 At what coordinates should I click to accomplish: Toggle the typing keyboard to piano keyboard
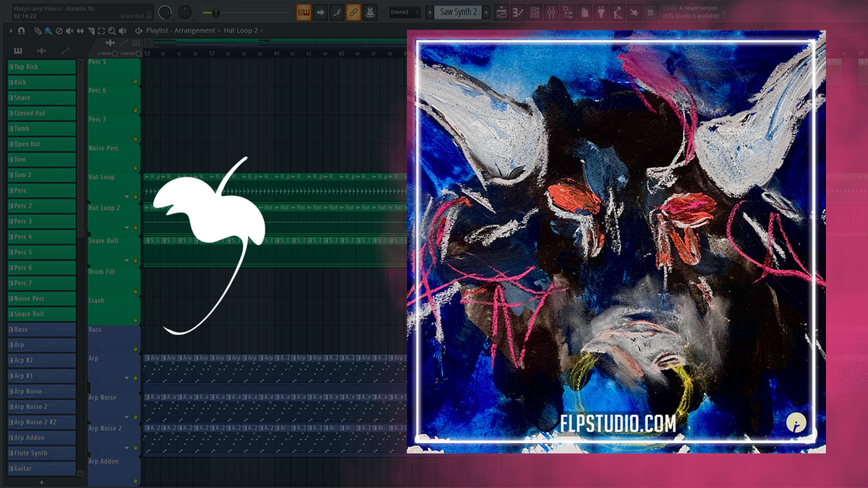[304, 12]
